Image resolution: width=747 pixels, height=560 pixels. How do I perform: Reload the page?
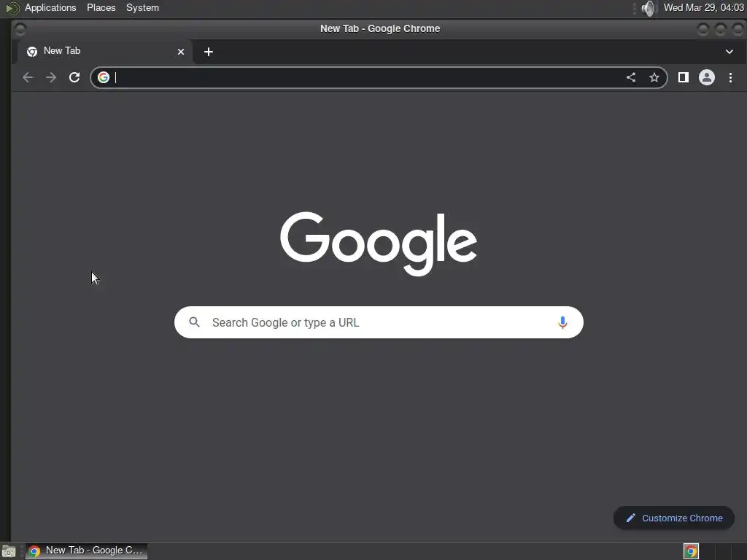tap(74, 77)
